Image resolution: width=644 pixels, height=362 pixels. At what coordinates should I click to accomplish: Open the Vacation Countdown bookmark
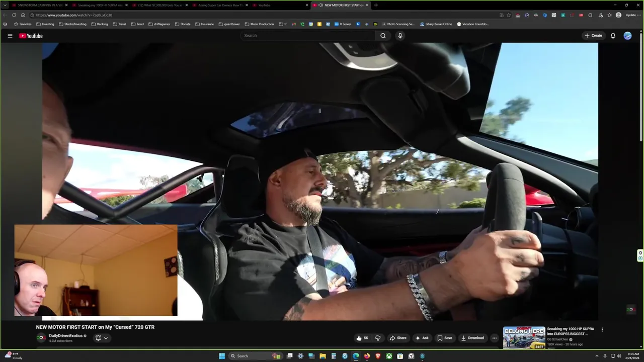click(x=472, y=24)
